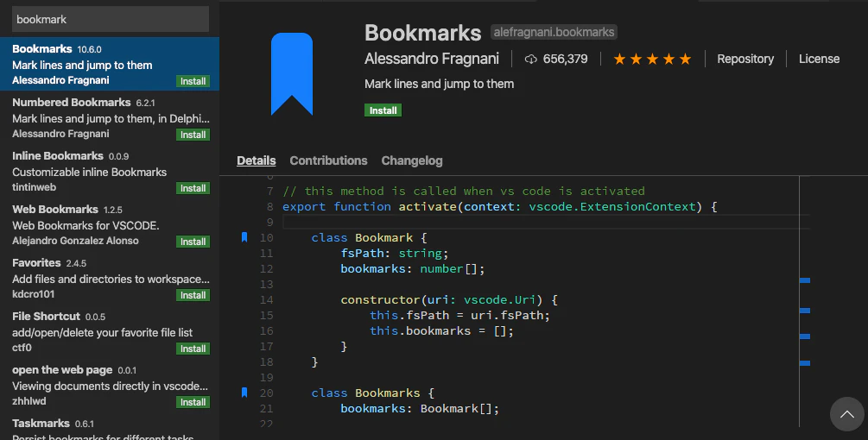Select Web Bookmarks 1.2.5 list entry
The width and height of the screenshot is (868, 440).
tap(110, 224)
